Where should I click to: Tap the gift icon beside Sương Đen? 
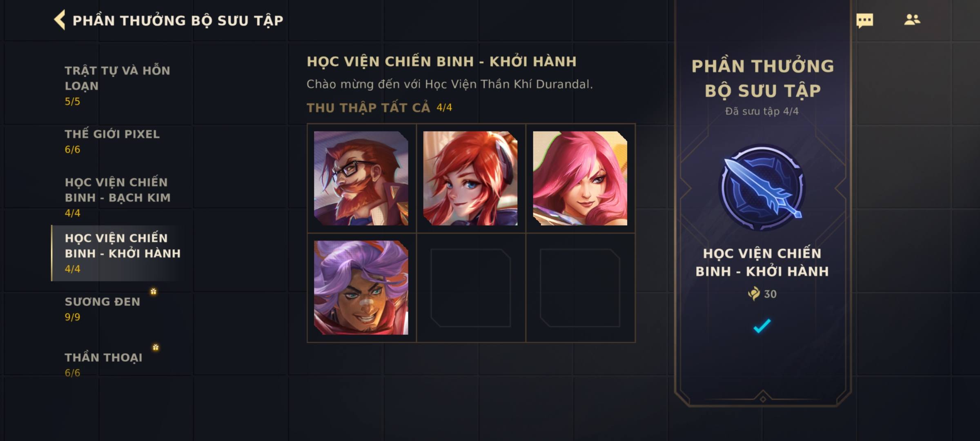(x=154, y=291)
